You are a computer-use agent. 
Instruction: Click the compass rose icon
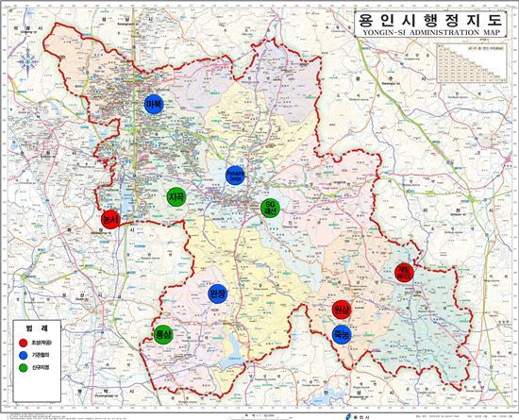pos(27,62)
